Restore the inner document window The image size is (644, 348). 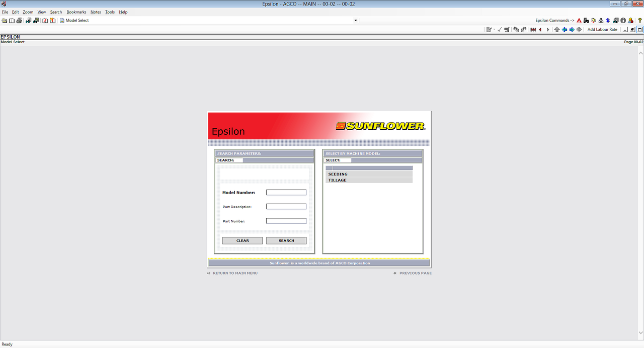[632, 30]
